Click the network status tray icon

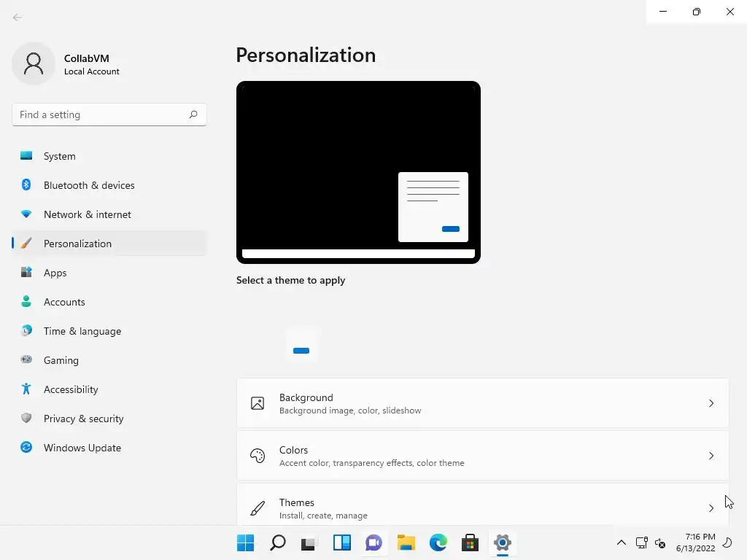point(642,542)
